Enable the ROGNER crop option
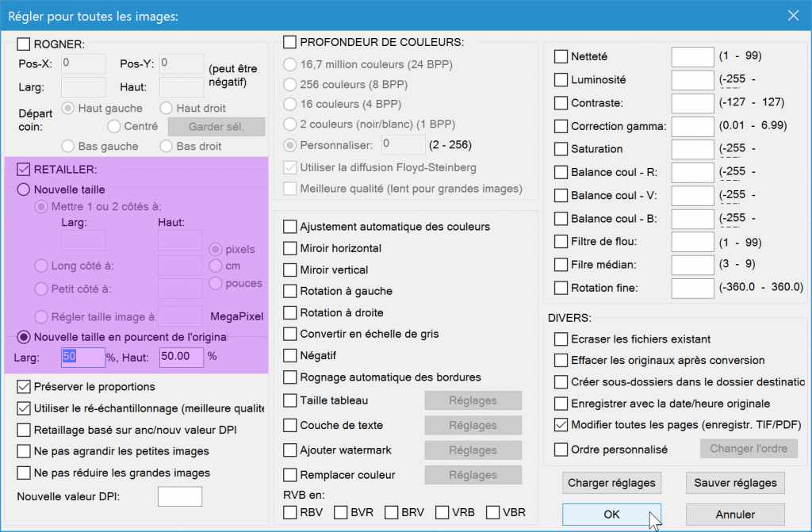The height and width of the screenshot is (532, 812). pos(25,45)
